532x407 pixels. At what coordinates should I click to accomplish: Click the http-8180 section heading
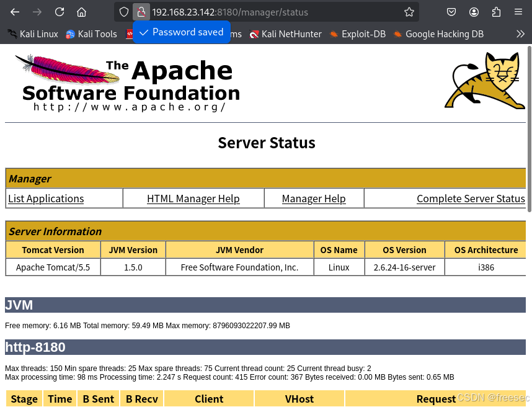click(x=265, y=347)
